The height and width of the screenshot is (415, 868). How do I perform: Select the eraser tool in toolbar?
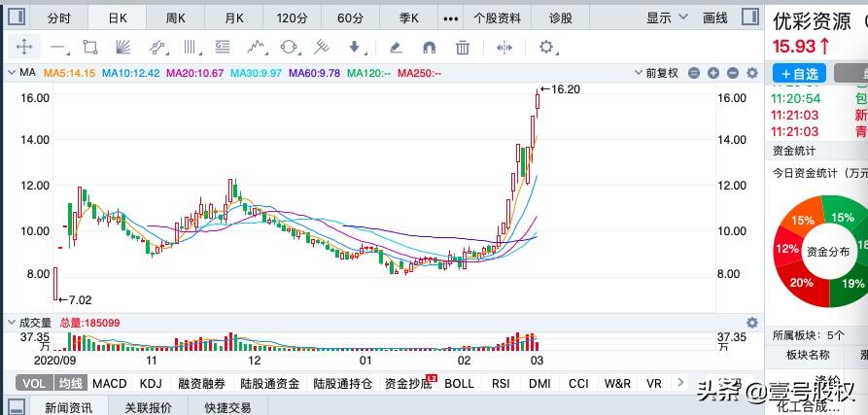396,47
